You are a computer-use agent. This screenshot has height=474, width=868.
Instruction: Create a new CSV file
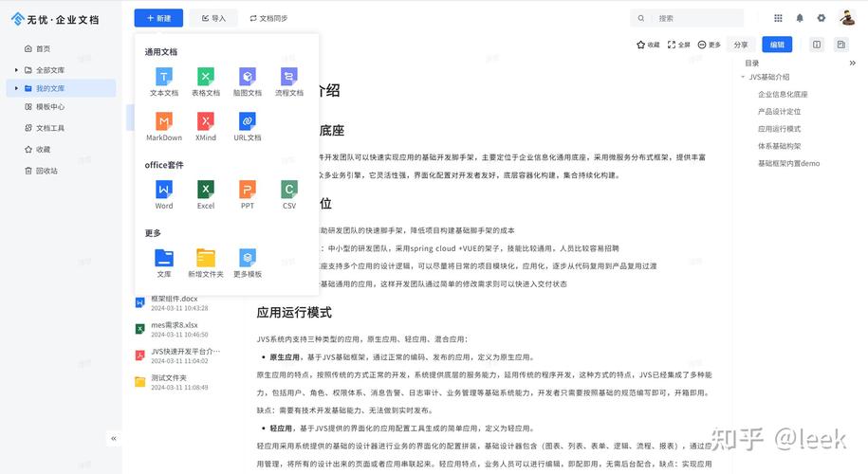[289, 194]
